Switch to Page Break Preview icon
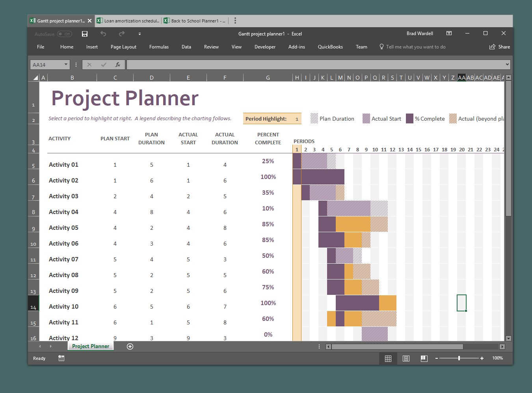 tap(424, 358)
